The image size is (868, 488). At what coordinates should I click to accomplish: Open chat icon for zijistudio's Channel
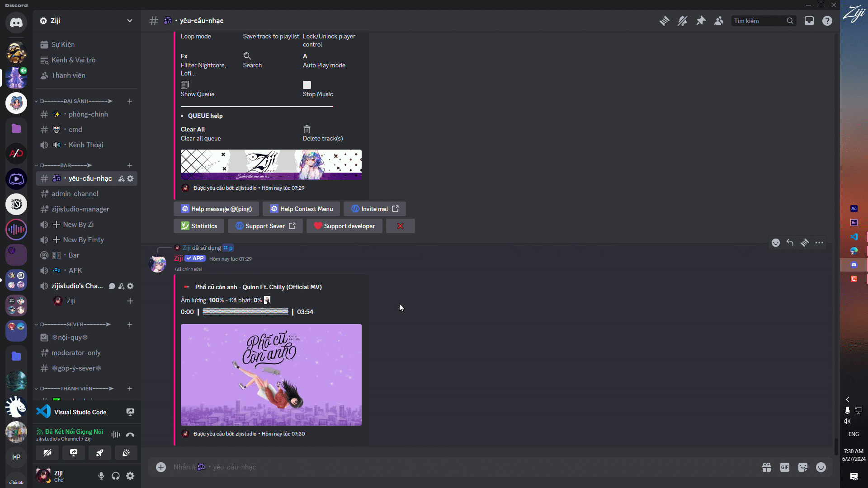pyautogui.click(x=112, y=286)
